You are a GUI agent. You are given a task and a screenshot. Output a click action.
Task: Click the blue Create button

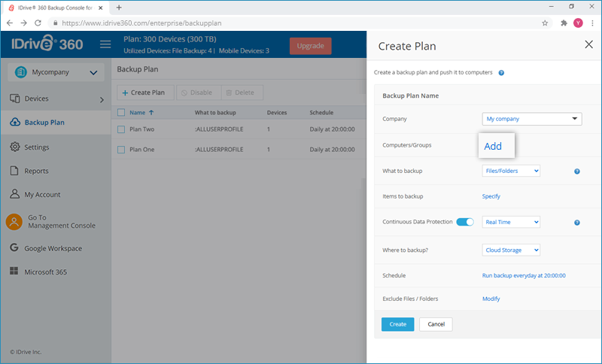398,324
